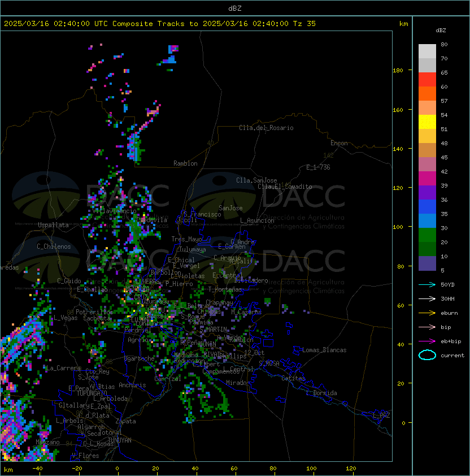Click the 'L_PAZ' map label
470x476 pixels.
381,416
